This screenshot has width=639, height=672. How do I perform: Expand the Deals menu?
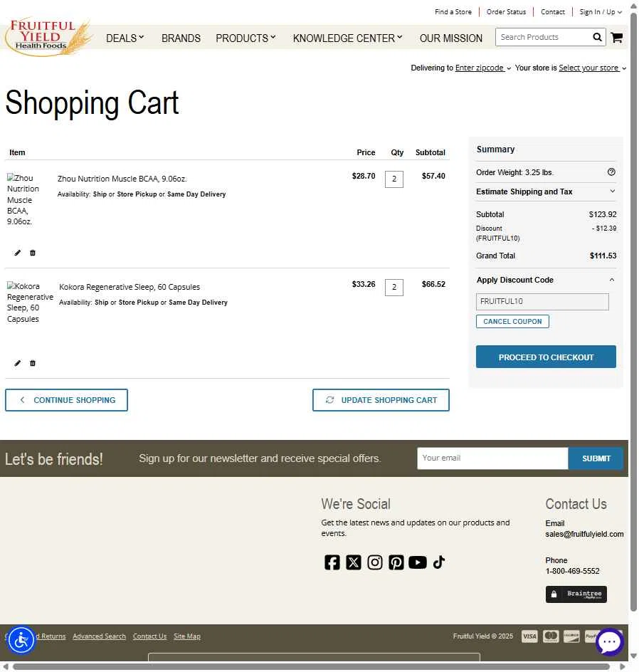(125, 38)
